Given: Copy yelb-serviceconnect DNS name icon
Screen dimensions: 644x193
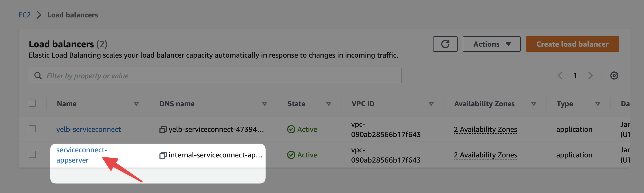Looking at the screenshot, I should pyautogui.click(x=163, y=130).
